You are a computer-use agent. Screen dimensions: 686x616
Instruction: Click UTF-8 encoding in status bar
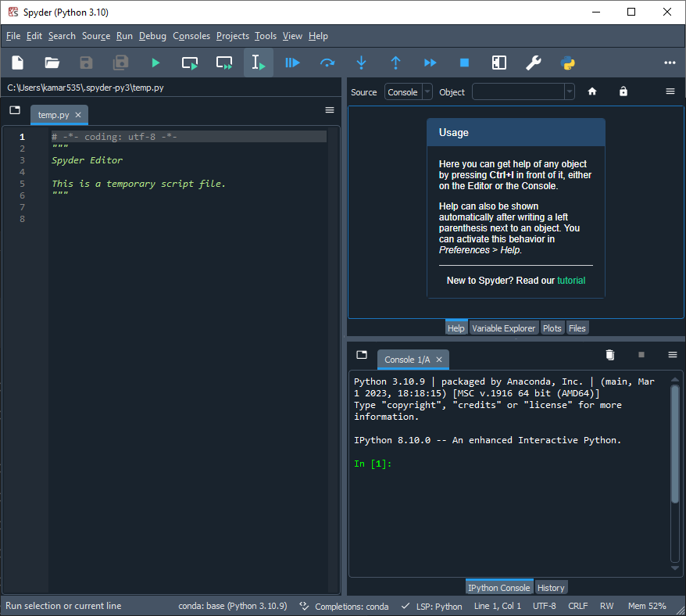coord(545,606)
